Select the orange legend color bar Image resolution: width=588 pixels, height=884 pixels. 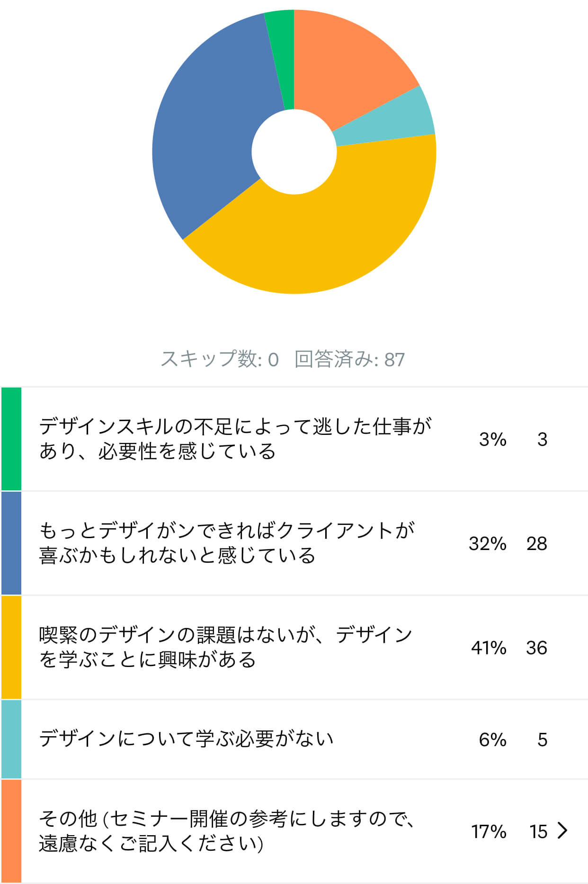coord(11,831)
